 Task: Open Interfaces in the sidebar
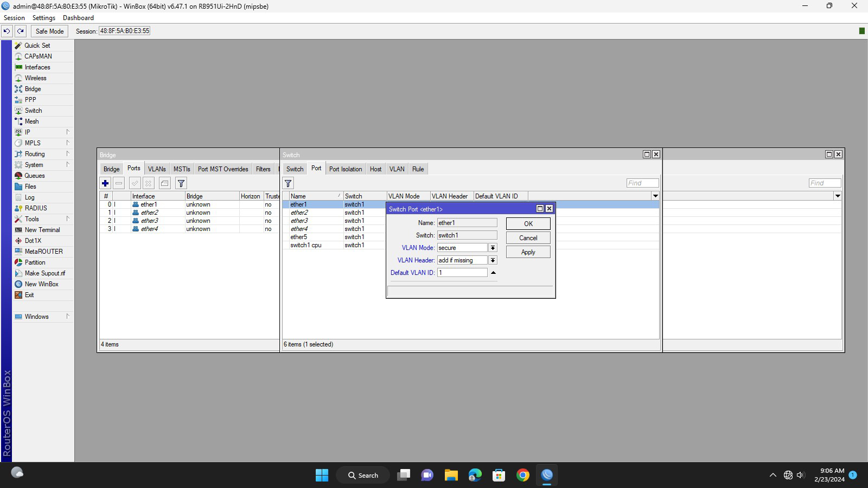coord(37,67)
